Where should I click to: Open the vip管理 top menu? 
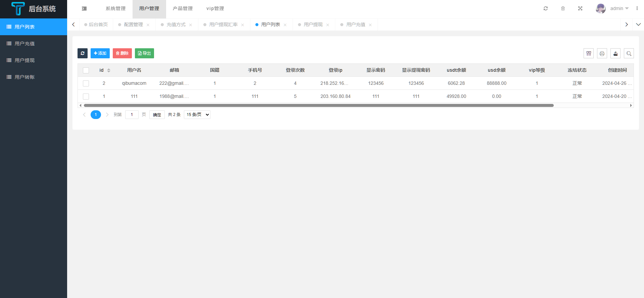(x=215, y=9)
